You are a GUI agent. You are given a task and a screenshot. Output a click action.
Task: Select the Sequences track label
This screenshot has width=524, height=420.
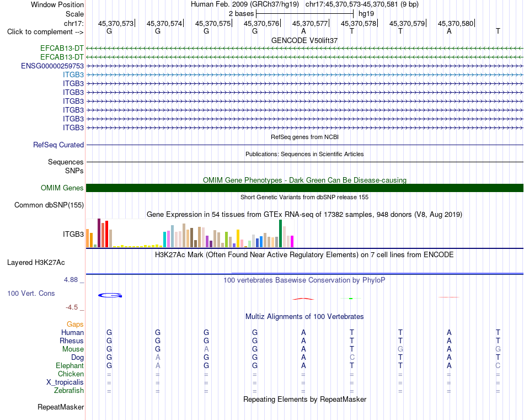(x=66, y=162)
